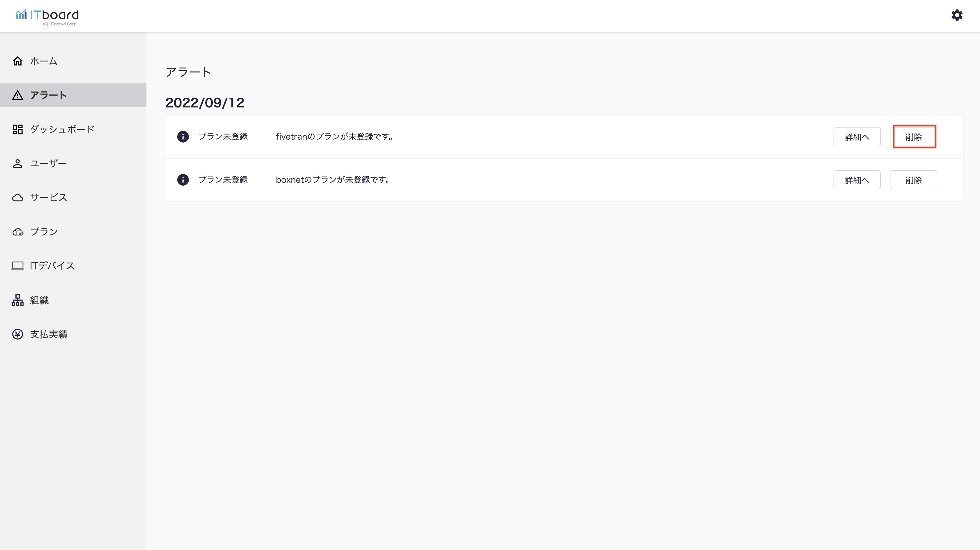
Task: Click the info icon on the boxnet alert
Action: [183, 180]
